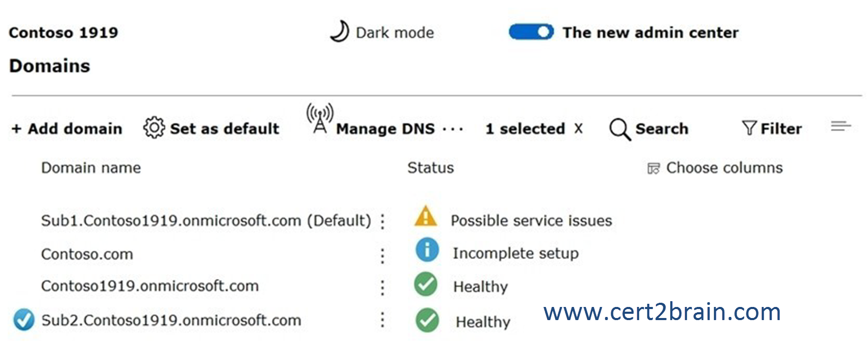Clear the 1 selected X
Viewport: 868px width, 349px height.
[x=579, y=128]
